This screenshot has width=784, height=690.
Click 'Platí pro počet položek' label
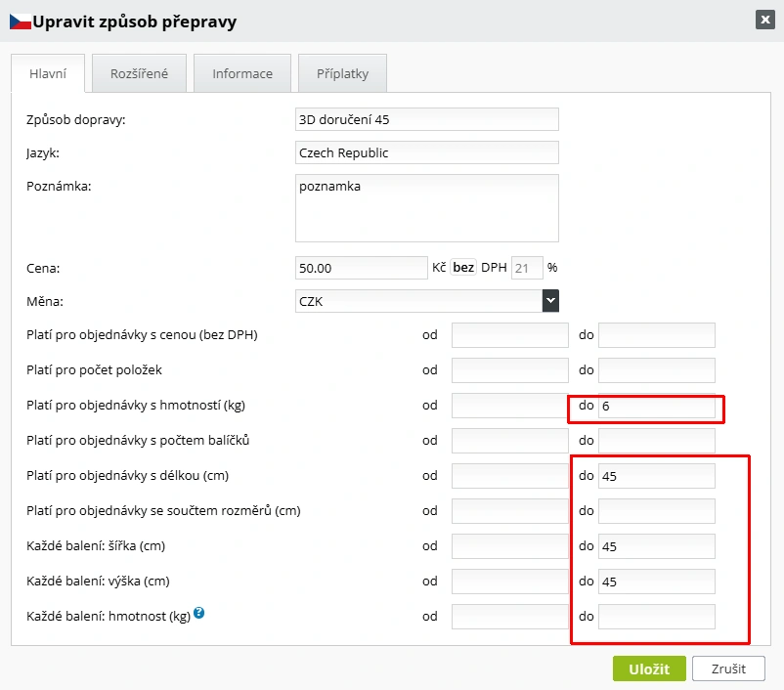tap(94, 370)
